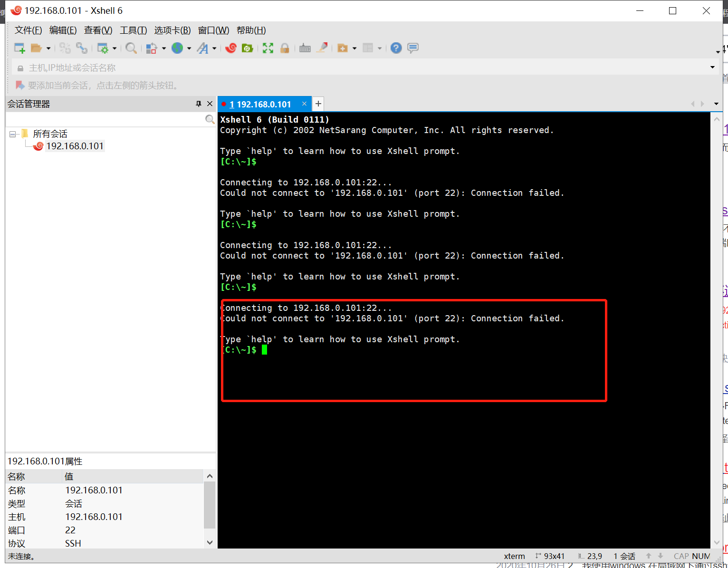Click the 值 column header

point(134,476)
